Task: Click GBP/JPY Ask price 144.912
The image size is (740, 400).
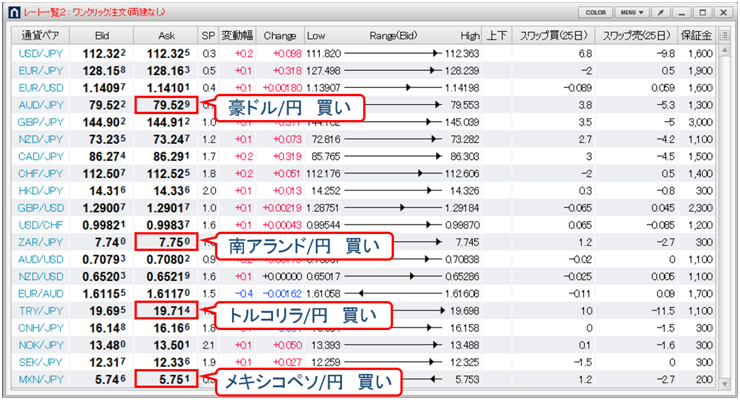Action: tap(168, 122)
